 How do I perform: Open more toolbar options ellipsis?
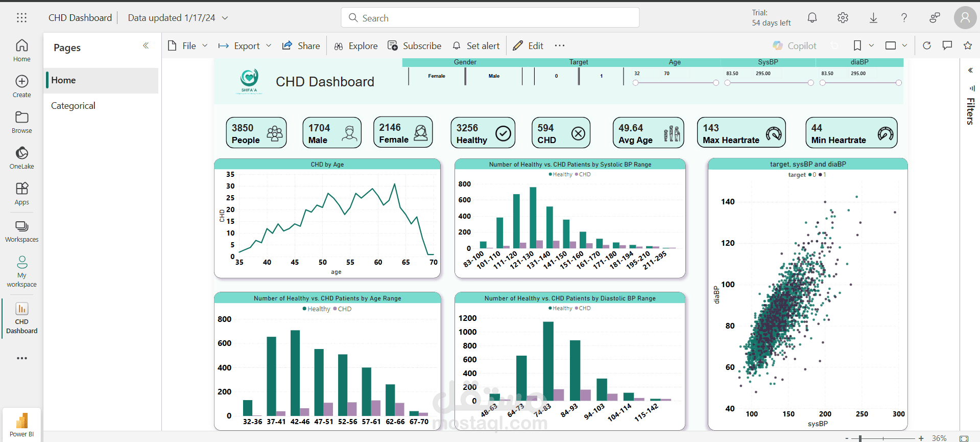click(560, 45)
